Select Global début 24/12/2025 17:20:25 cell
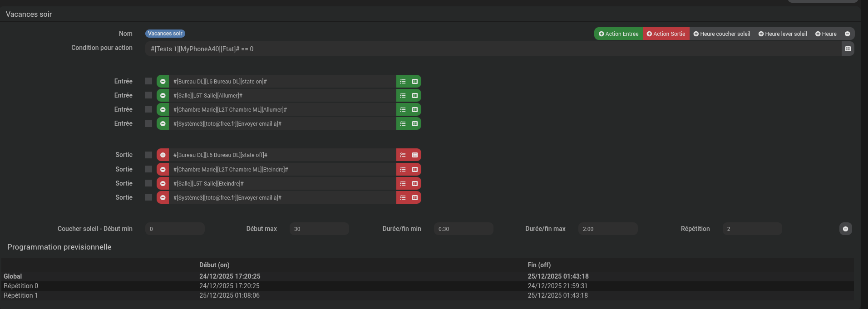The width and height of the screenshot is (868, 309). pyautogui.click(x=230, y=276)
